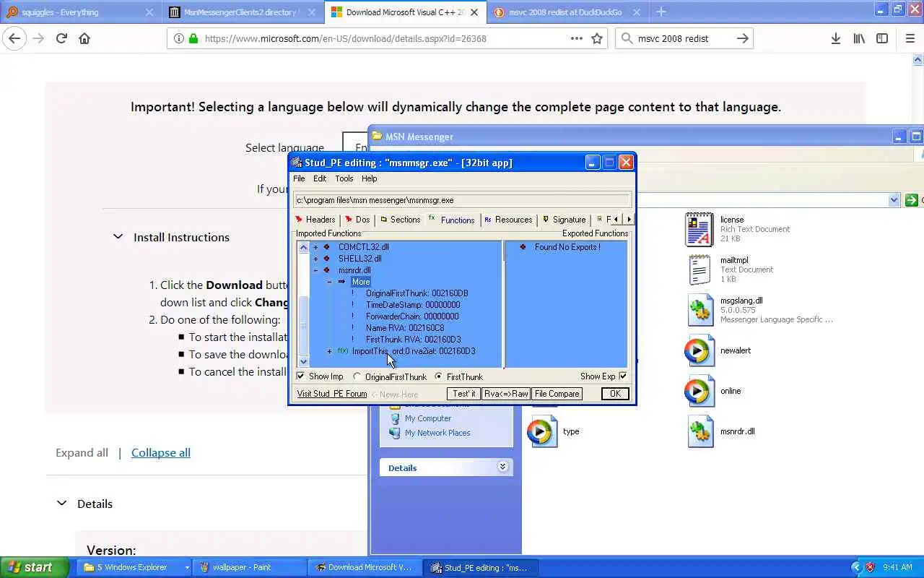924x578 pixels.
Task: Uncheck the Show Exp checkbox
Action: pos(623,376)
